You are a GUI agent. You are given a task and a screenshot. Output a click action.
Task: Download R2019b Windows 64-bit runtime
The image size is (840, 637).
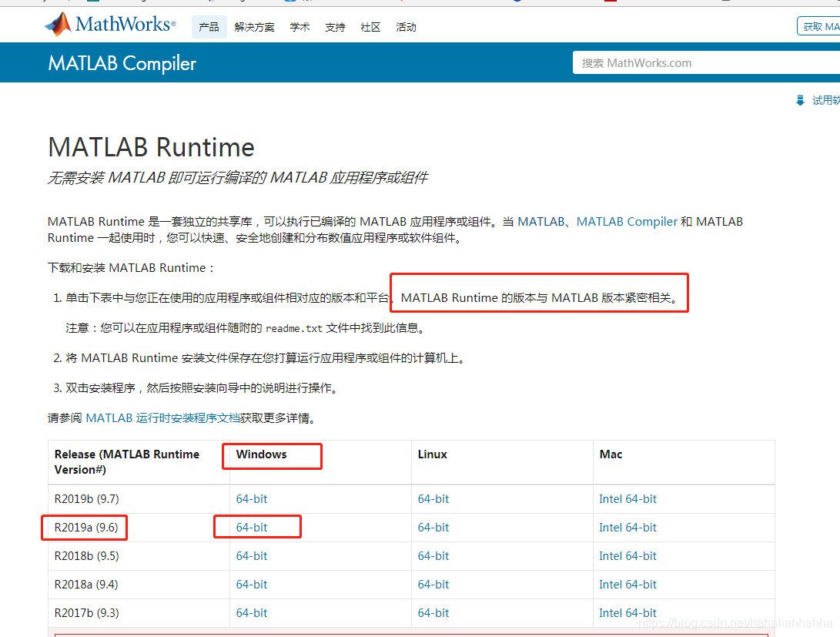[x=251, y=498]
